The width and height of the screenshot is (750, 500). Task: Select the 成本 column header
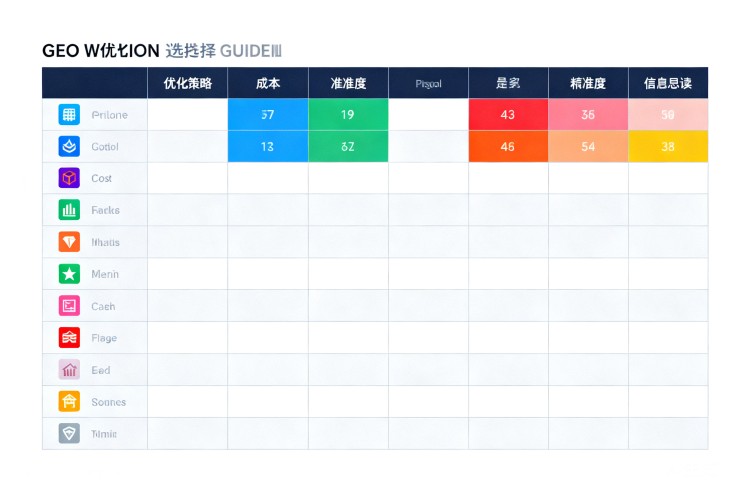[x=268, y=83]
